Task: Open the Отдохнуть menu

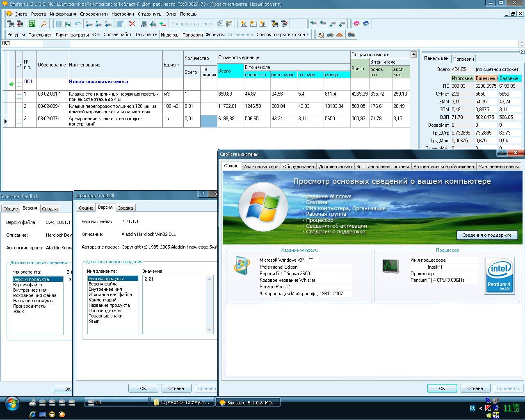Action: coord(150,14)
